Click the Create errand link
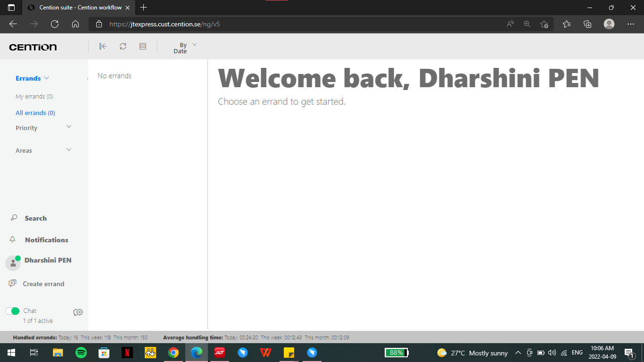Image resolution: width=644 pixels, height=362 pixels. click(x=43, y=284)
